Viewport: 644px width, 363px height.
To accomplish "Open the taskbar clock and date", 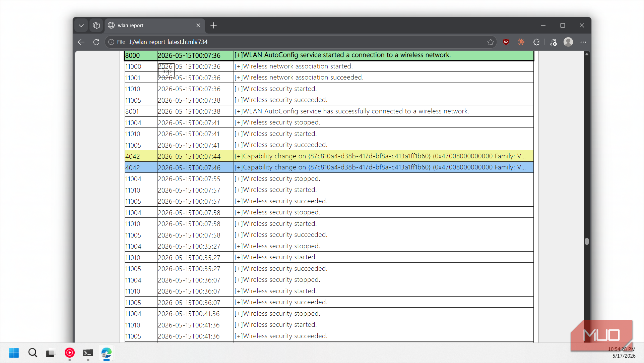I will (622, 353).
